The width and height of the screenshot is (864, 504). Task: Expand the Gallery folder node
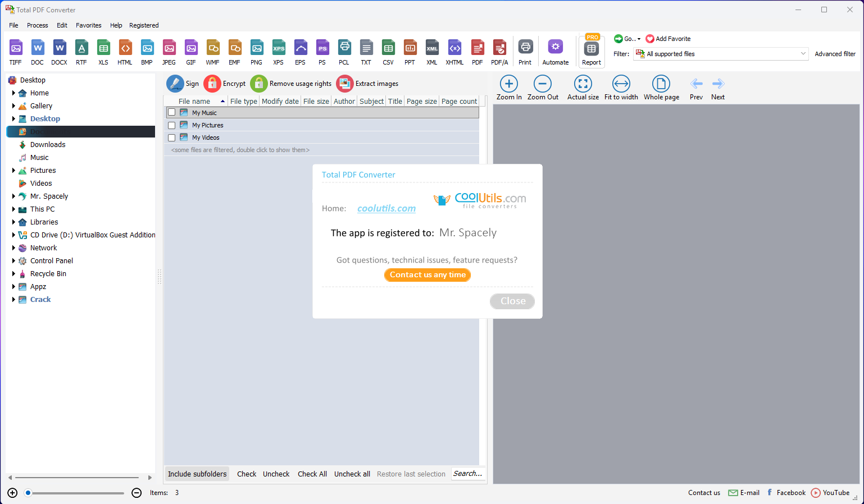click(13, 106)
